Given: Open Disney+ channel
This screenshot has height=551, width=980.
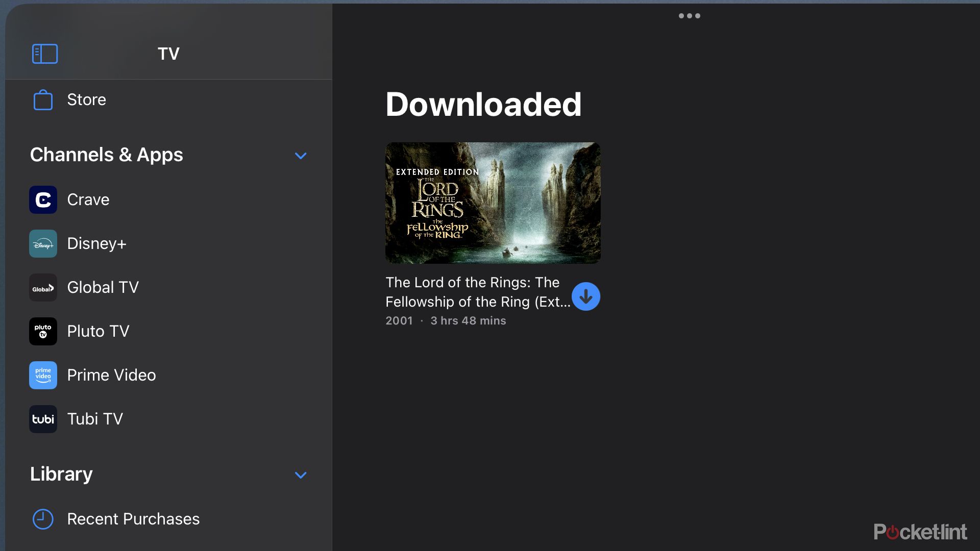Looking at the screenshot, I should pos(97,243).
